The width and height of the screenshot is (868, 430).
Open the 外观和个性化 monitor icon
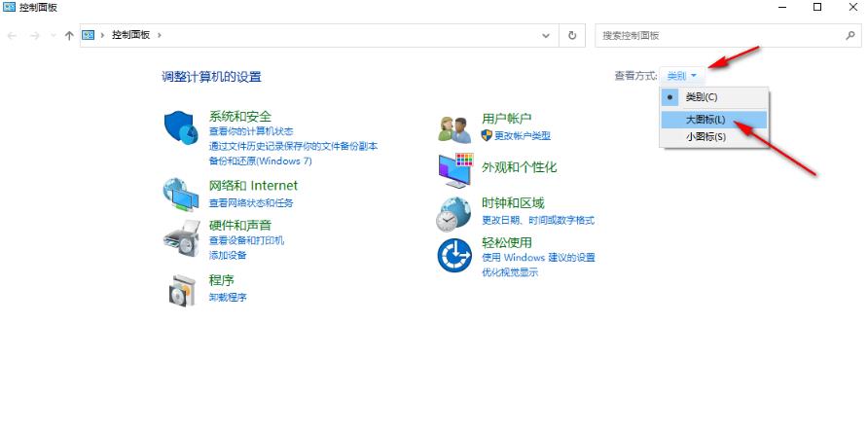click(455, 170)
